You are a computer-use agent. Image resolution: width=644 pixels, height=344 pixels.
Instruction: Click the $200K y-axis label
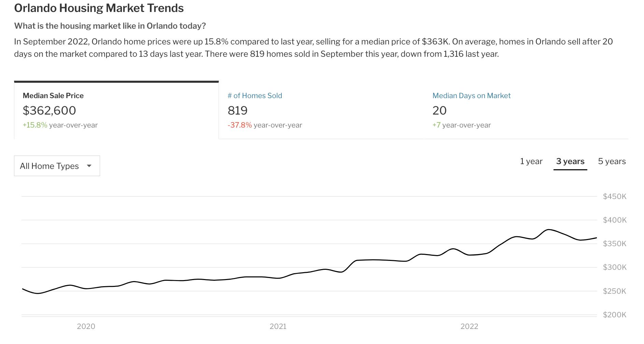pyautogui.click(x=614, y=315)
